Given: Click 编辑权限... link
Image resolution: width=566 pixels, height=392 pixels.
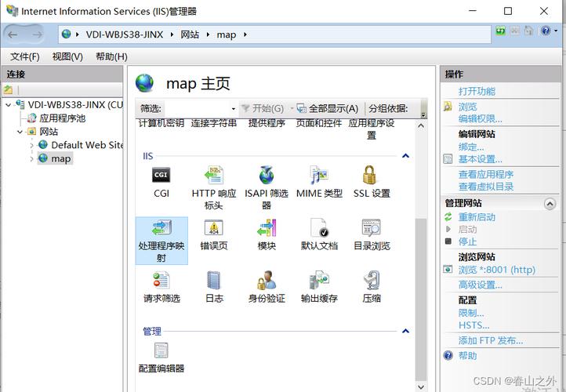Looking at the screenshot, I should pyautogui.click(x=480, y=118).
